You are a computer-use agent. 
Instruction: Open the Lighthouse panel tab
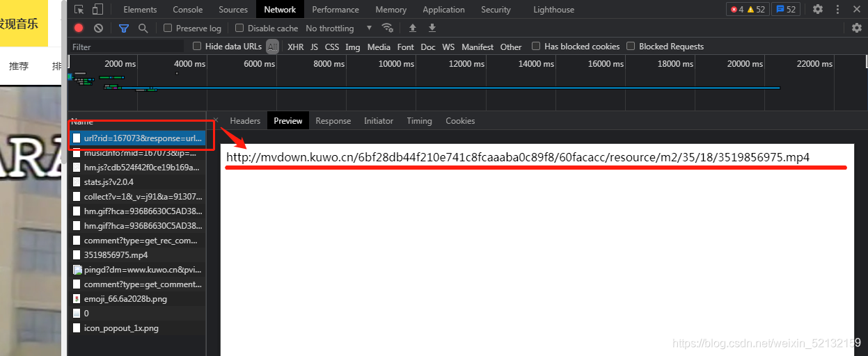coord(553,9)
